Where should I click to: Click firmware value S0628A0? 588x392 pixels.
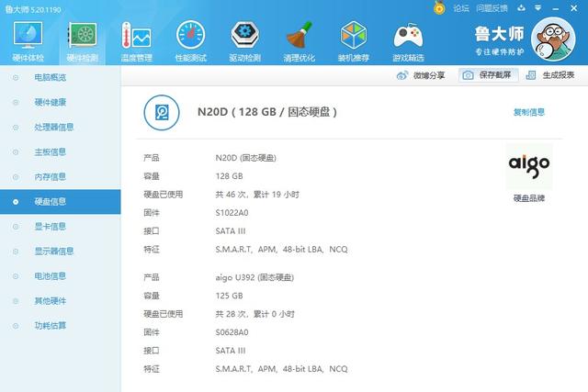tap(232, 332)
